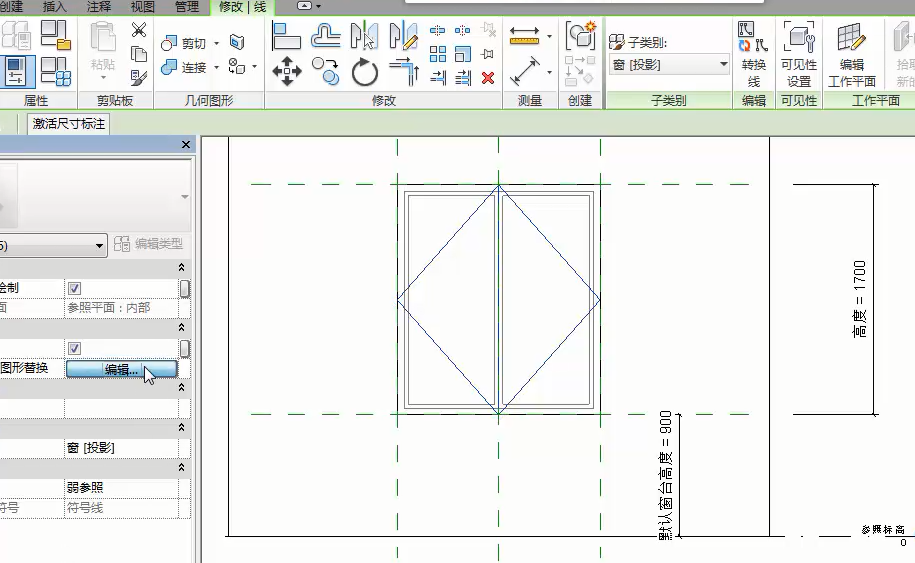
Task: Open the subcategory 窗 [投影] dropdown
Action: pyautogui.click(x=669, y=65)
